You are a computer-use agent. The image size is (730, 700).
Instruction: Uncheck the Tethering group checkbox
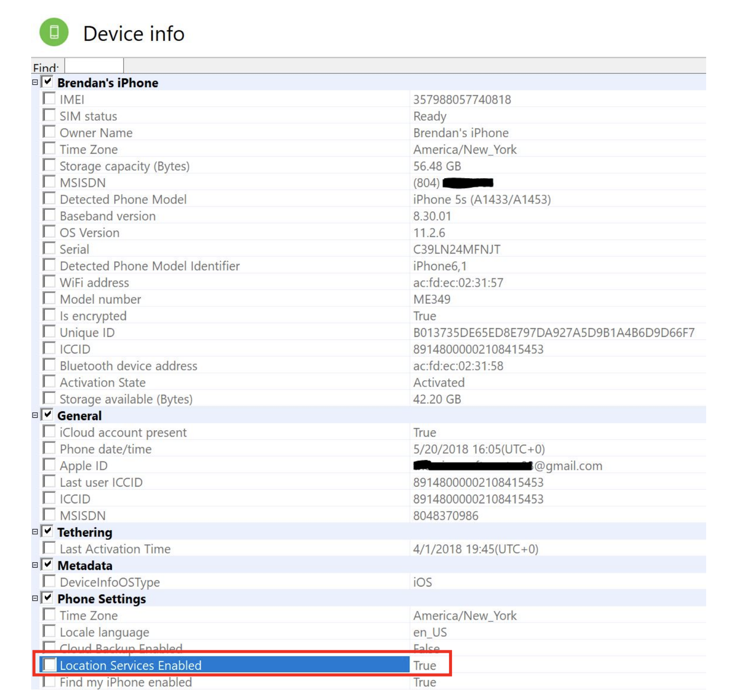(x=47, y=531)
